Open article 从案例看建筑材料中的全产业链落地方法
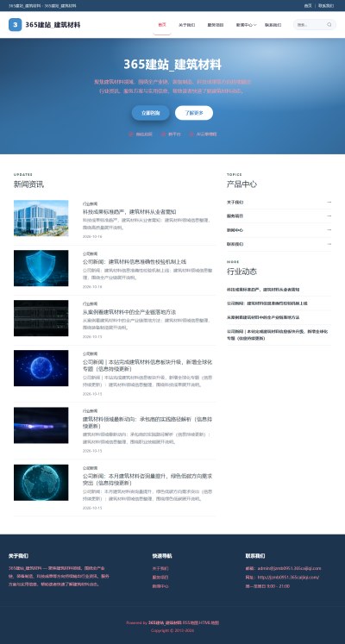The height and width of the screenshot is (644, 345). (x=129, y=312)
